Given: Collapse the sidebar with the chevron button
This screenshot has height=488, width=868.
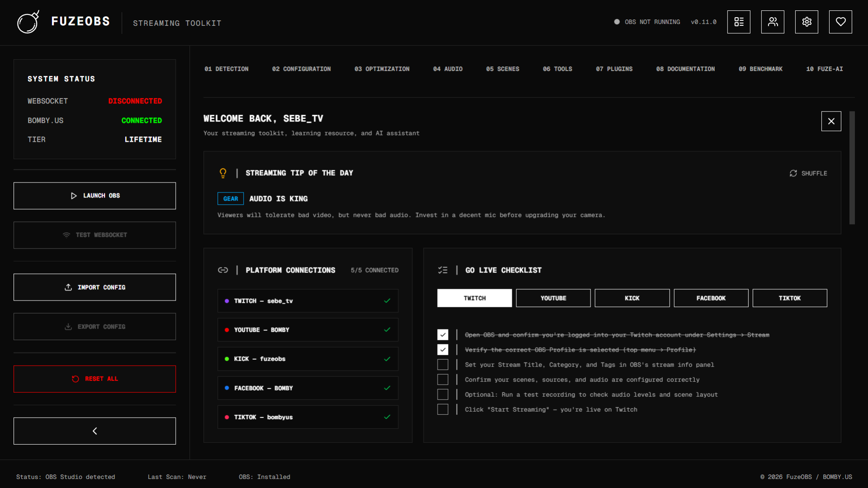Looking at the screenshot, I should (94, 431).
